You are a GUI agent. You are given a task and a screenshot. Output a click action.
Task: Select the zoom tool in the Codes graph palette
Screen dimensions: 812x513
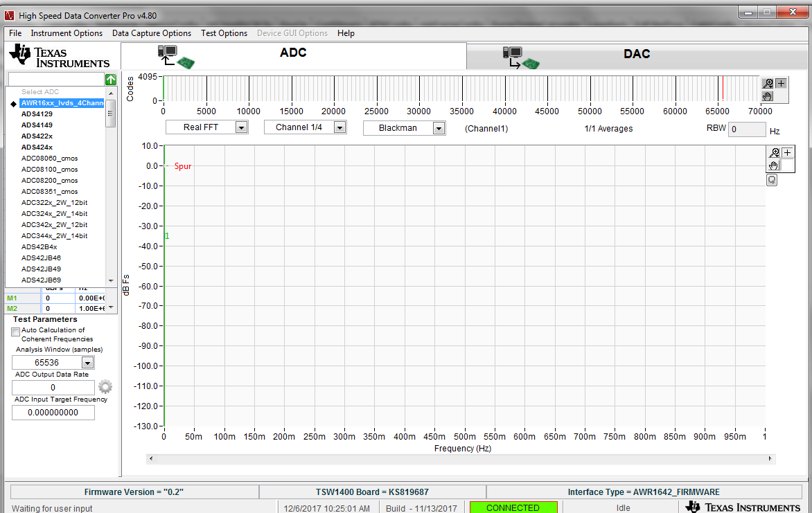[768, 83]
